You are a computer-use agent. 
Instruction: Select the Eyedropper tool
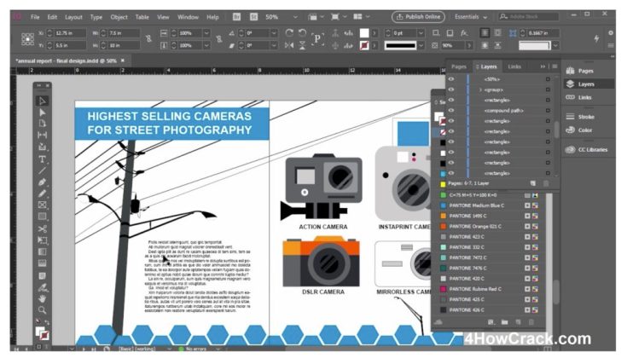pyautogui.click(x=42, y=287)
